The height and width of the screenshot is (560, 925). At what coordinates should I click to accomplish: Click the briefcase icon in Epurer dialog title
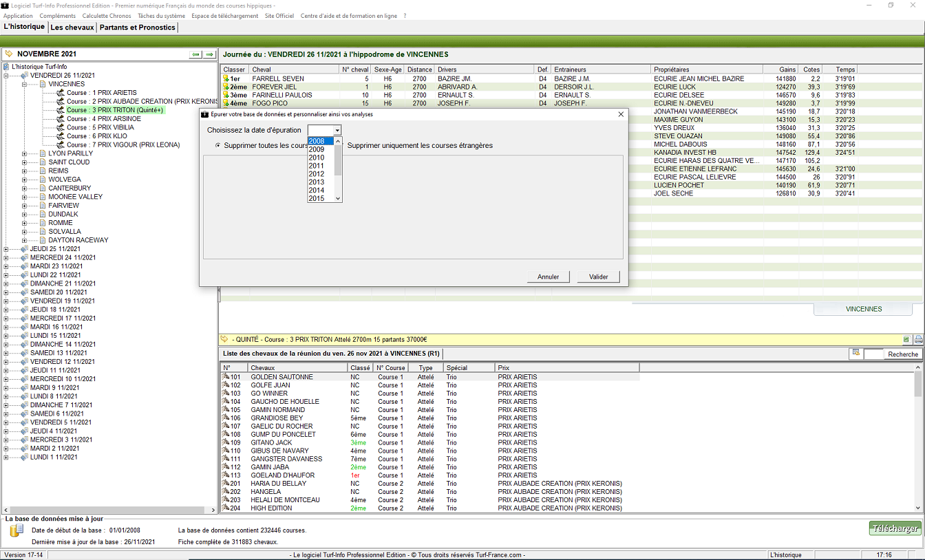[x=204, y=114]
